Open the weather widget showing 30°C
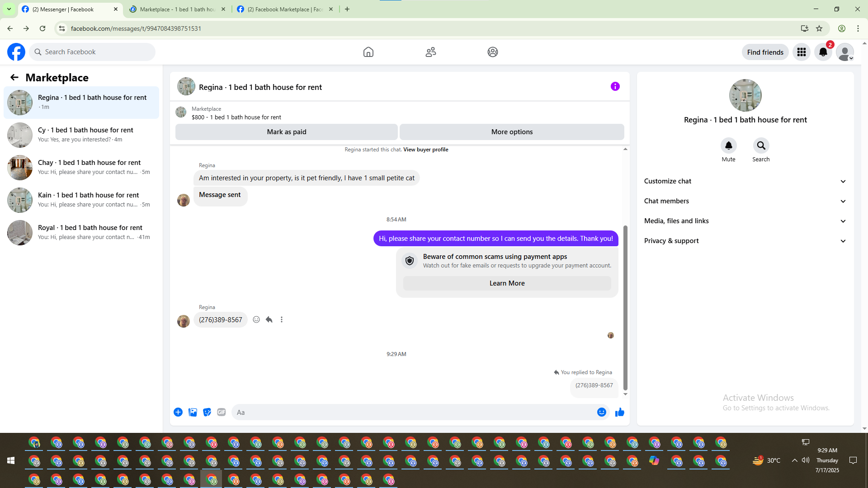 coord(766,460)
